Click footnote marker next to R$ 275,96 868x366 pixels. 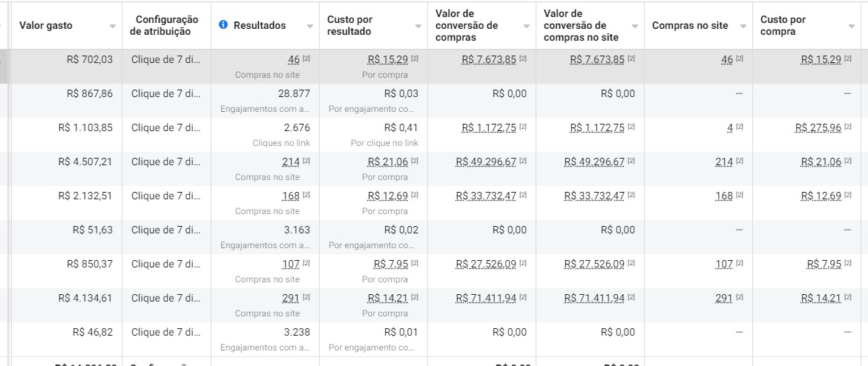[849, 127]
